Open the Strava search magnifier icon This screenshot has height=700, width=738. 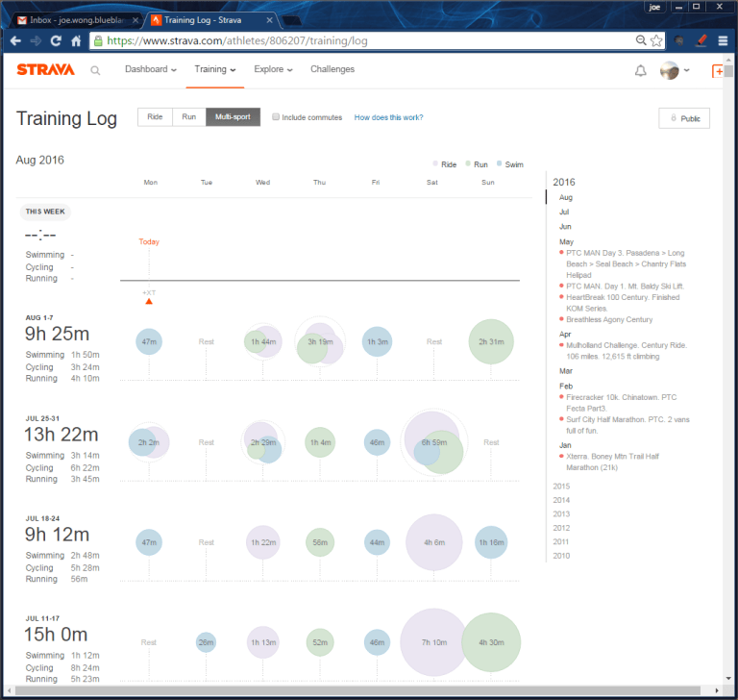point(95,70)
